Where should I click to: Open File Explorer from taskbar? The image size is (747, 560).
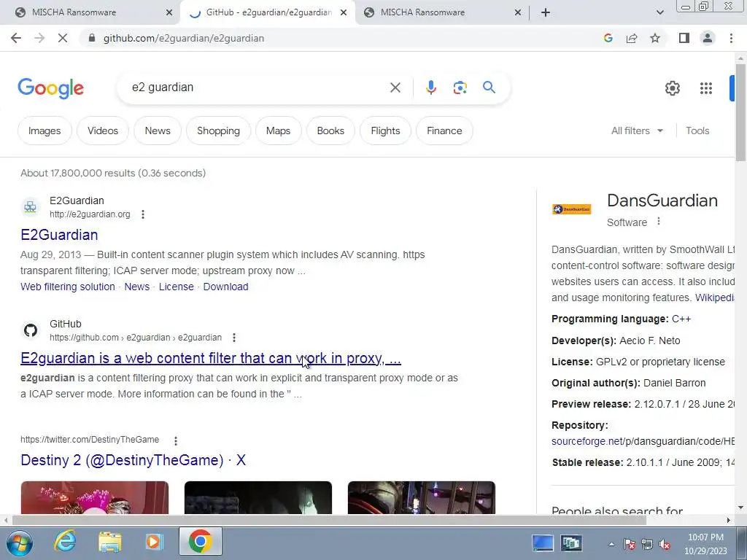110,542
